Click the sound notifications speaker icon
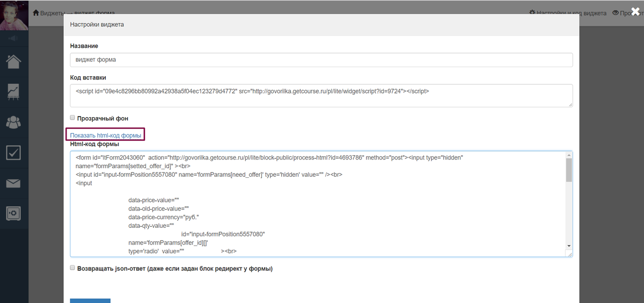Viewport: 644px width, 303px height. pyautogui.click(x=14, y=39)
